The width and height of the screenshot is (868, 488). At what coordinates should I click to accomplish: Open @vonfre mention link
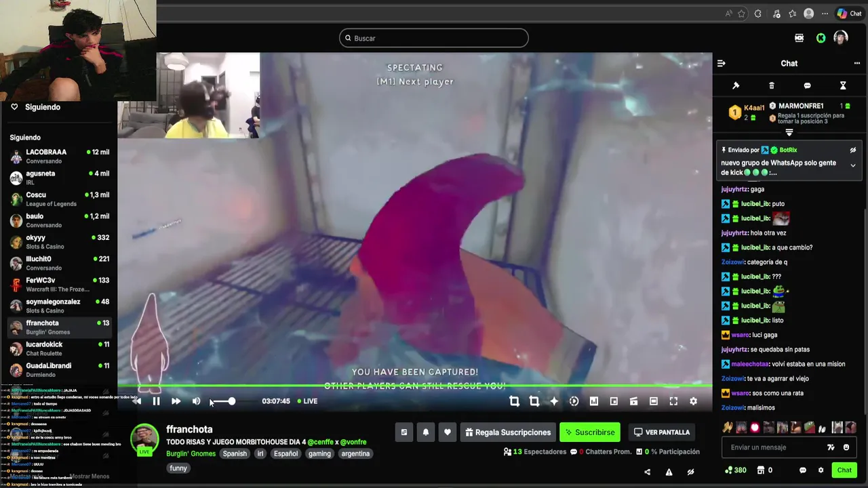click(x=353, y=442)
